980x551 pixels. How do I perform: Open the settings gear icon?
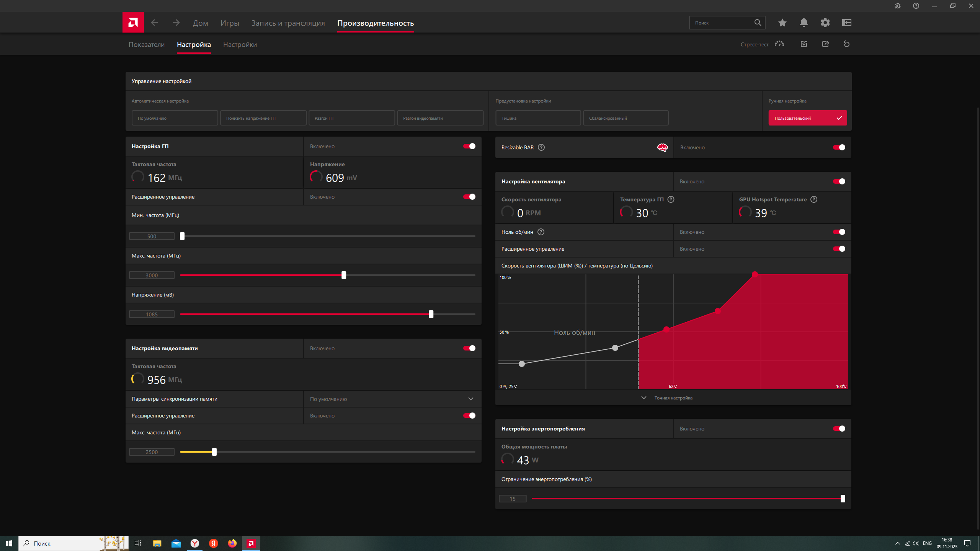point(825,23)
